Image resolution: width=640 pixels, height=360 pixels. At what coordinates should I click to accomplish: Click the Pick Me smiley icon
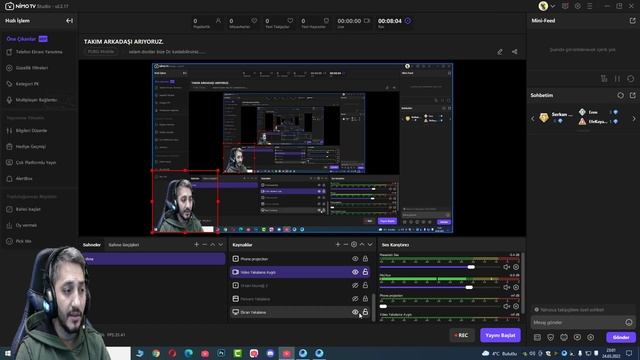click(x=9, y=241)
